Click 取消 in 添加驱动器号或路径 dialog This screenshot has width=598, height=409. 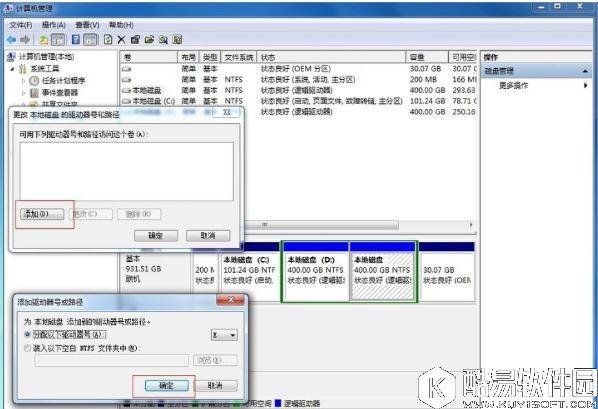[215, 386]
